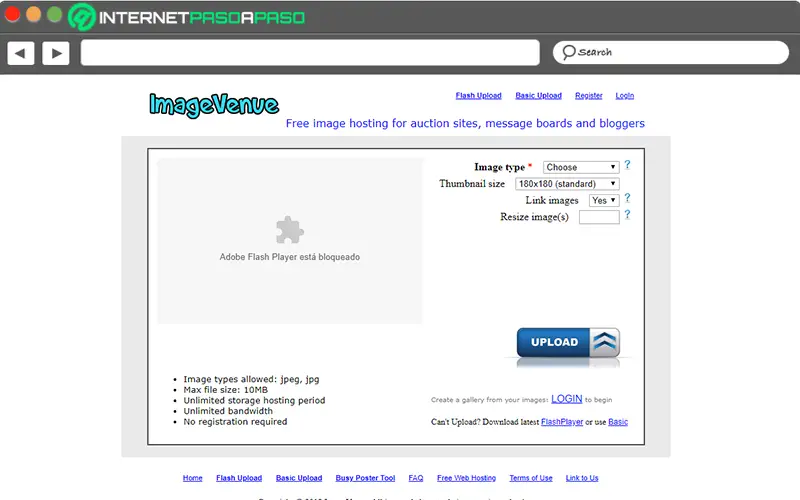Click the 'Adobe Flash Player está bloqueado' message
Screen dimensions: 800x500
pos(290,257)
